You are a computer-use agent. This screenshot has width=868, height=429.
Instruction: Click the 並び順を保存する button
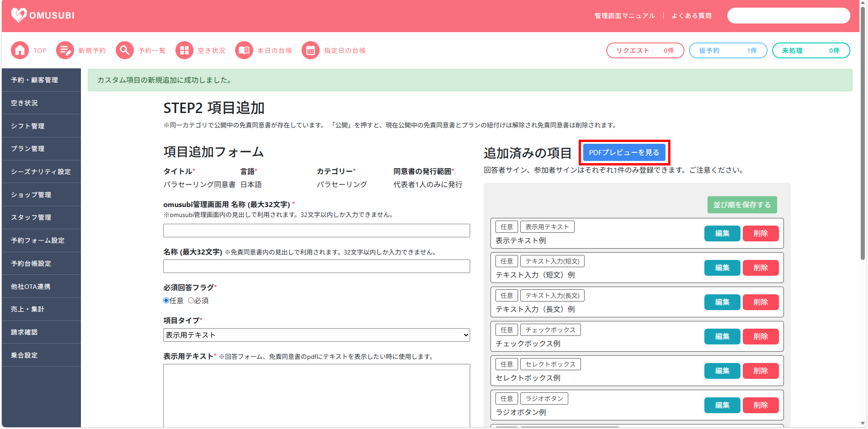pyautogui.click(x=742, y=205)
